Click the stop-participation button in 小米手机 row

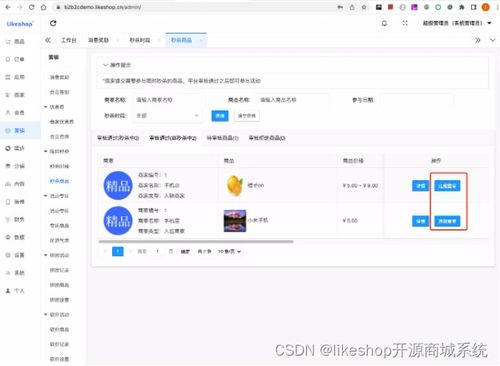pyautogui.click(x=447, y=221)
